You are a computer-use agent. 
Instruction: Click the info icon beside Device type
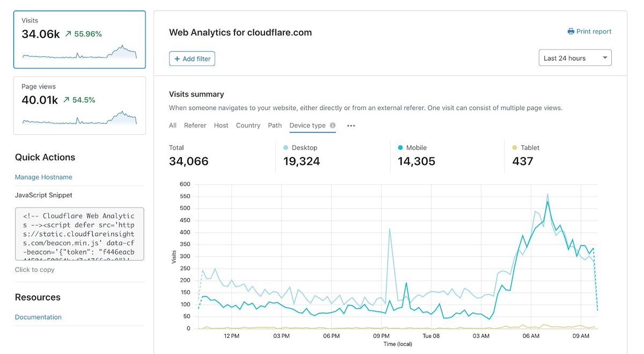pos(333,125)
